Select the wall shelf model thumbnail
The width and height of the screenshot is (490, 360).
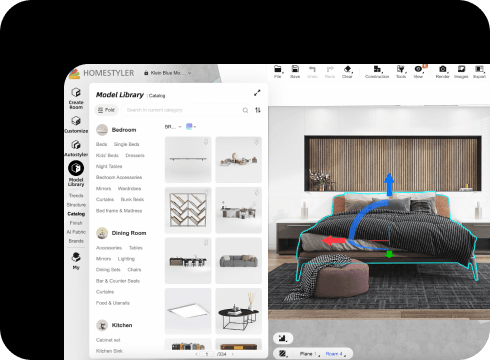(x=188, y=159)
